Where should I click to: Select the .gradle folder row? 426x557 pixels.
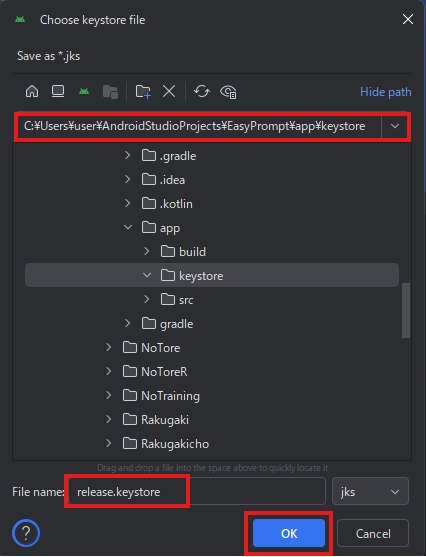point(212,156)
